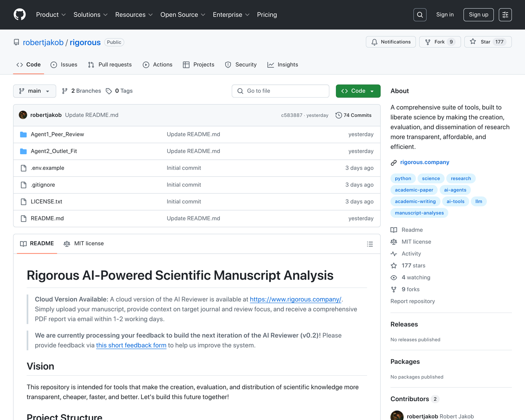Click the fork icon beside 9 forks
The height and width of the screenshot is (420, 525).
(394, 290)
